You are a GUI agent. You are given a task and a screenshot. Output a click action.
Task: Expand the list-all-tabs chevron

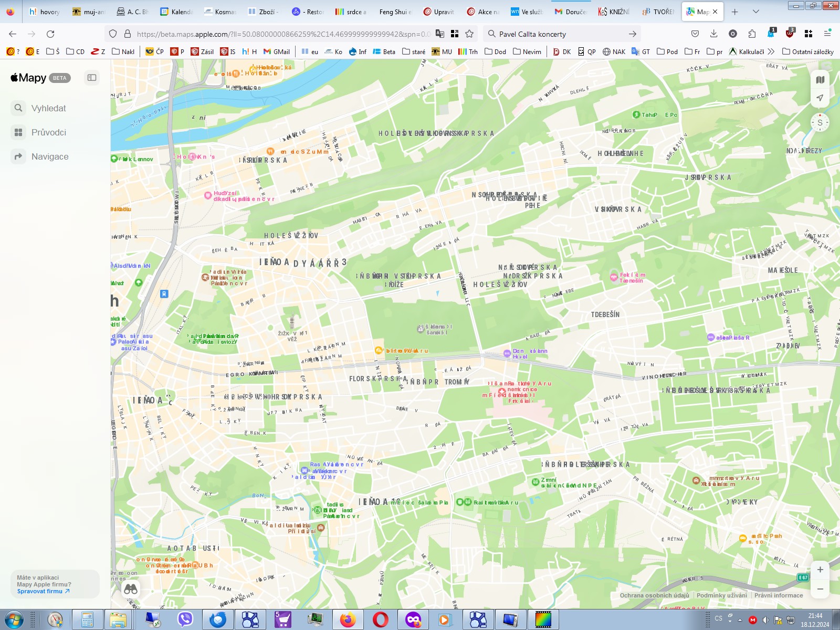(x=755, y=11)
